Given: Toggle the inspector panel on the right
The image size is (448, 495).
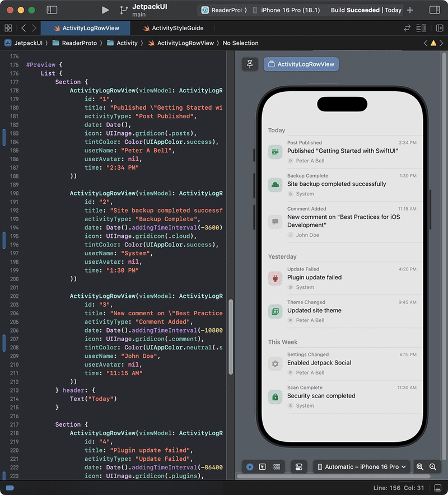Looking at the screenshot, I should pyautogui.click(x=434, y=10).
